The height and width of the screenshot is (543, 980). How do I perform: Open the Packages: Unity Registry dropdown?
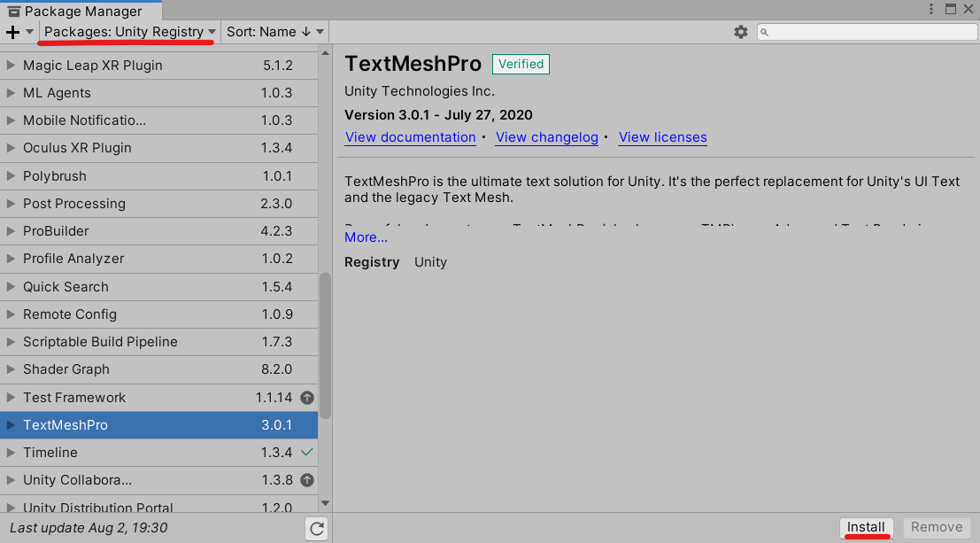(x=127, y=31)
